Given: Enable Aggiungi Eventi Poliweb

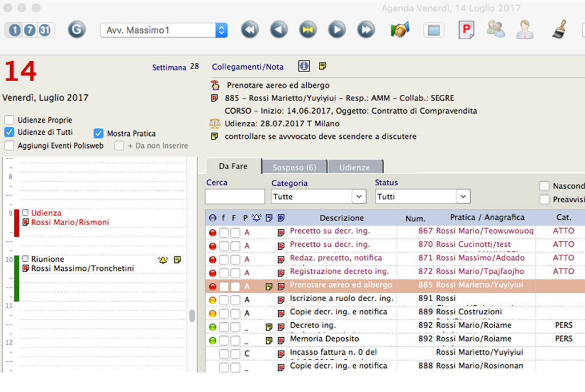Looking at the screenshot, I should click(9, 145).
